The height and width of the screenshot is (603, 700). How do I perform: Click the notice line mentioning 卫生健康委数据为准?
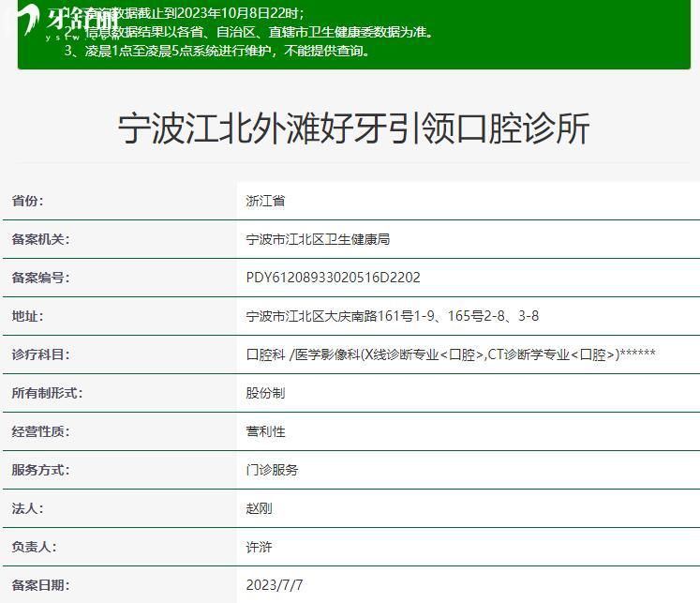click(x=249, y=32)
